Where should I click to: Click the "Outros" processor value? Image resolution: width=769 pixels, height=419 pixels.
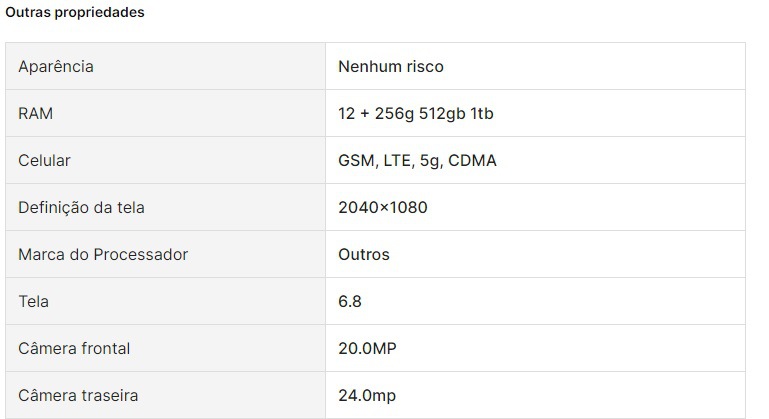pyautogui.click(x=364, y=254)
